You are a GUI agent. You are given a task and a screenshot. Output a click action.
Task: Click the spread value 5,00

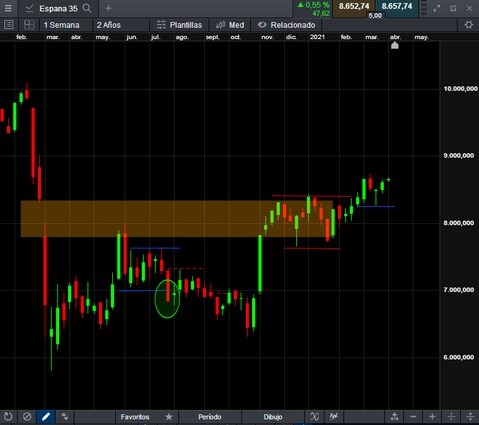[x=375, y=15]
